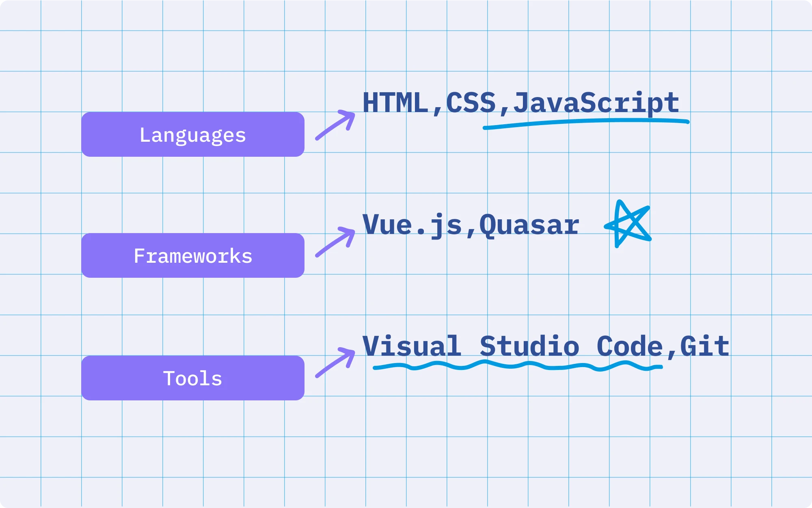
Task: Click the "Vue.js,Quasar" text
Action: 471,225
